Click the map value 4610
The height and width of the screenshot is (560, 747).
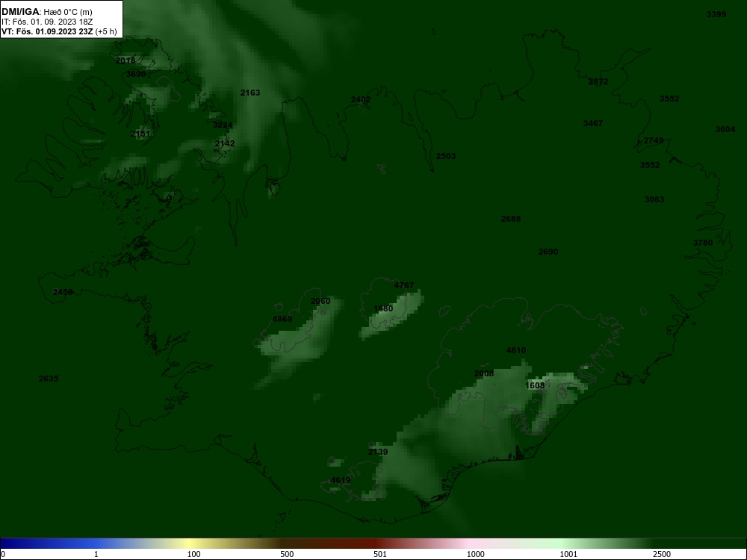tap(516, 350)
